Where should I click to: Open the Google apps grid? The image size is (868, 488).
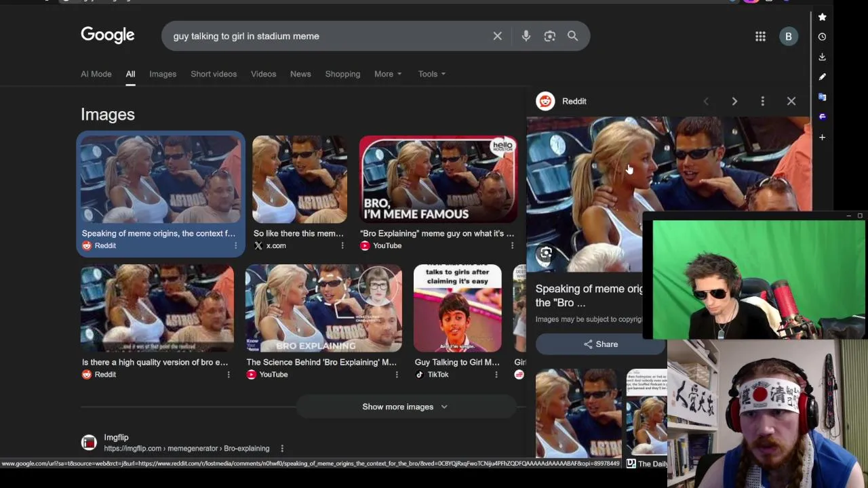(760, 37)
